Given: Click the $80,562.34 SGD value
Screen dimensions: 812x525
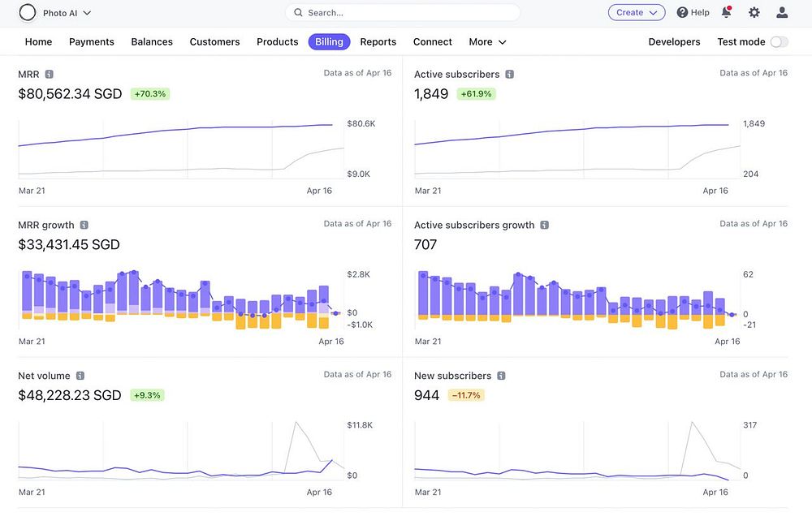Looking at the screenshot, I should pyautogui.click(x=70, y=93).
